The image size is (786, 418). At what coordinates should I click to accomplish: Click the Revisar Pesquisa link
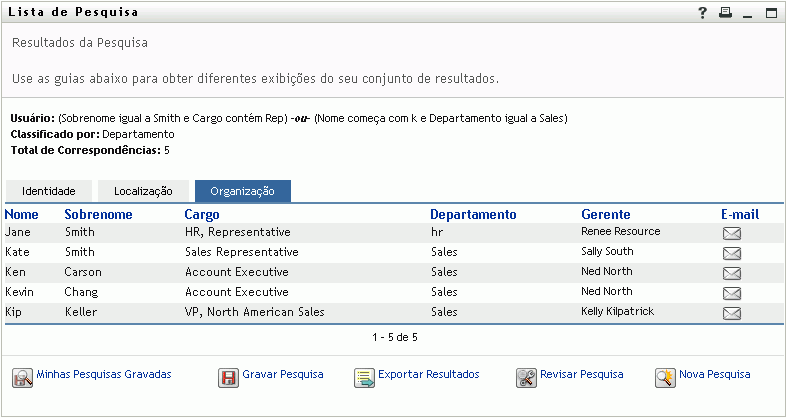coord(581,375)
